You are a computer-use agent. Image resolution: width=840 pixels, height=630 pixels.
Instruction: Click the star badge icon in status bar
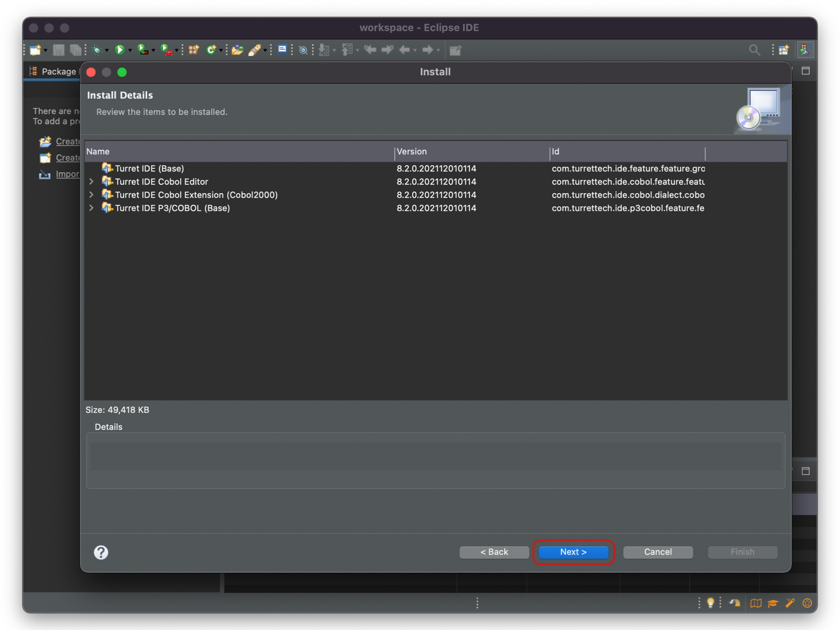click(x=807, y=603)
